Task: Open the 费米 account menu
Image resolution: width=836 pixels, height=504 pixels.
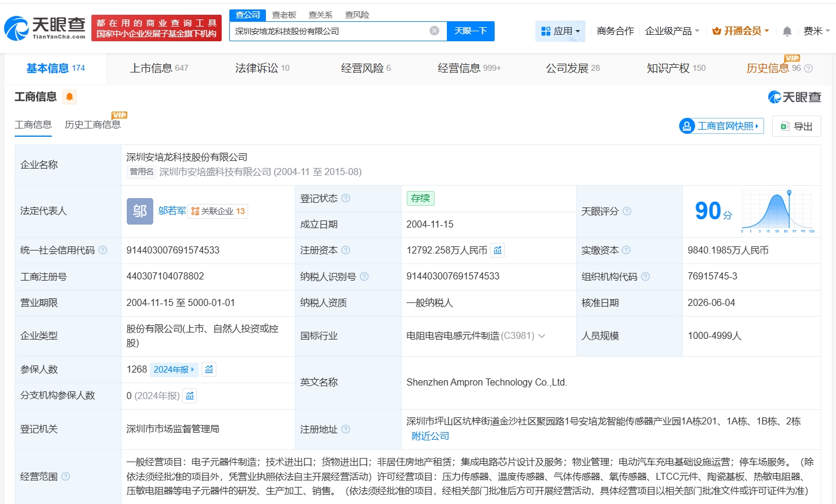Action: (x=817, y=31)
